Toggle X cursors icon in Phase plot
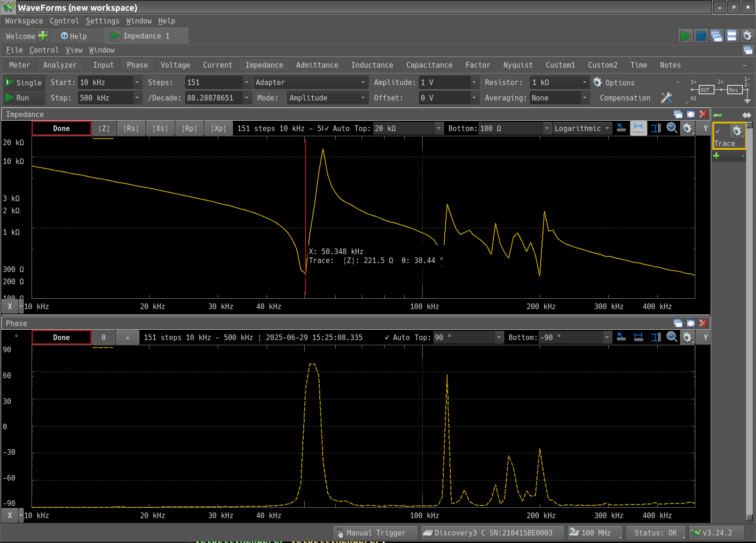 (x=638, y=337)
